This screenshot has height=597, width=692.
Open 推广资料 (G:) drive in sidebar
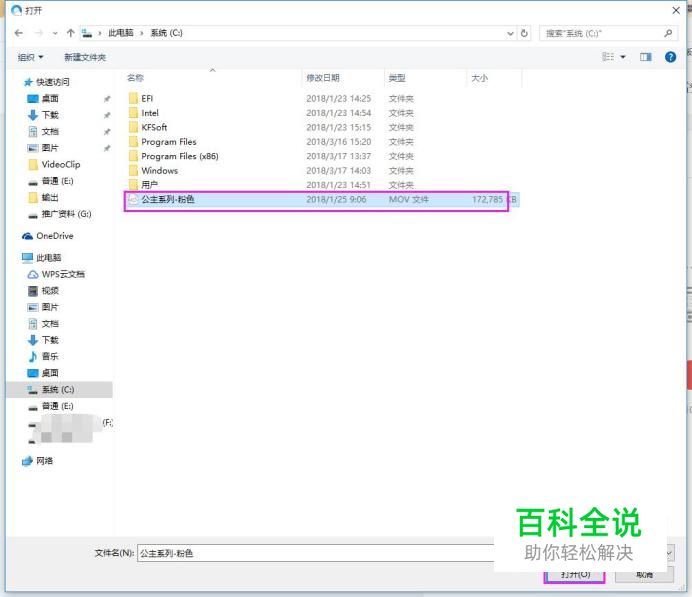pos(66,214)
